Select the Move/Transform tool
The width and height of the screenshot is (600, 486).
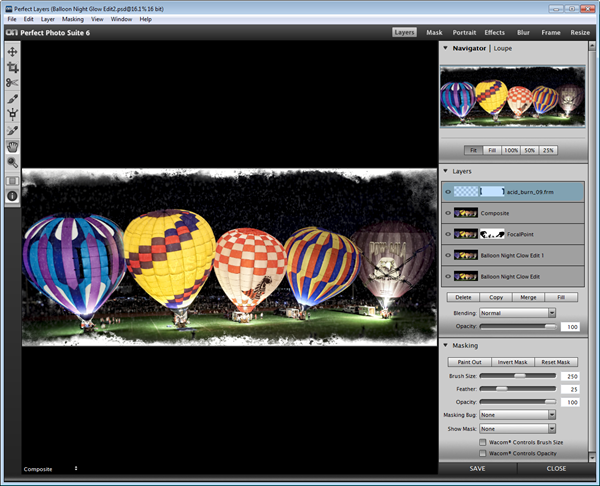pos(12,51)
